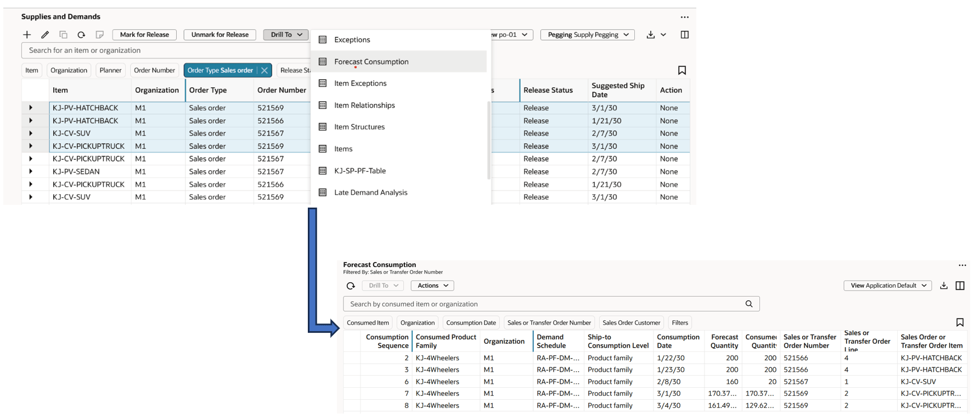
Task: Refresh the Forecast Consumption table
Action: click(351, 286)
